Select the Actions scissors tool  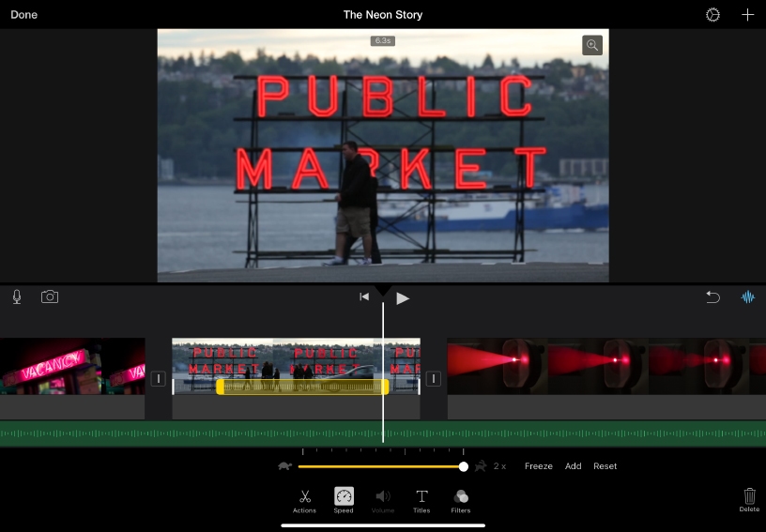(304, 500)
